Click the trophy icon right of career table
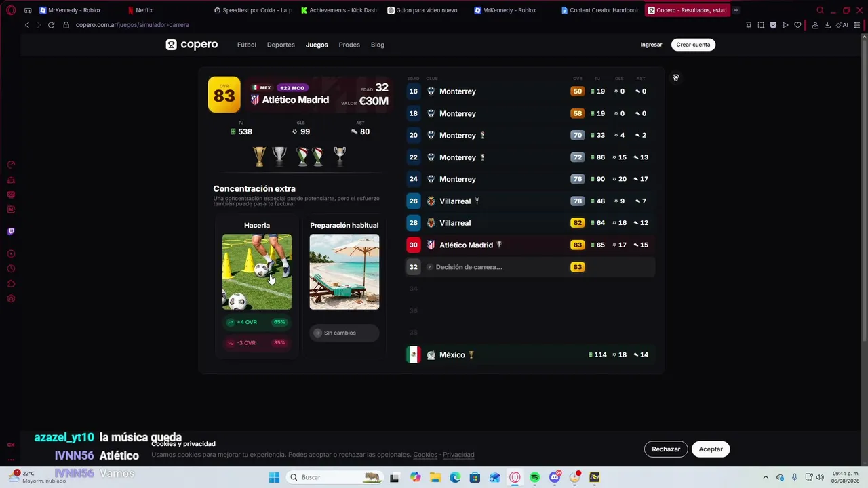This screenshot has height=488, width=868. click(675, 77)
